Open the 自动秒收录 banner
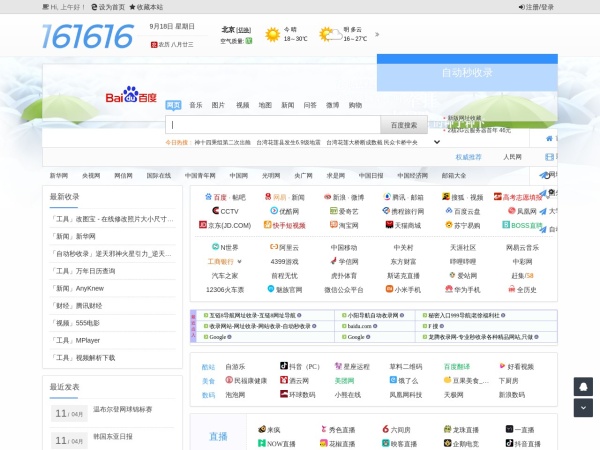This screenshot has height=450, width=600. [467, 73]
